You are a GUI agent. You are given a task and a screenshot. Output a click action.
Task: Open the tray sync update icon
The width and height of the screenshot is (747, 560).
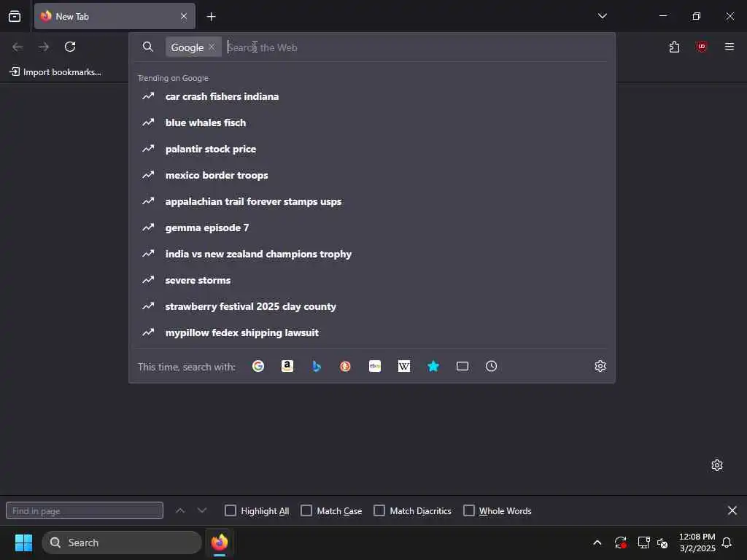(x=620, y=542)
